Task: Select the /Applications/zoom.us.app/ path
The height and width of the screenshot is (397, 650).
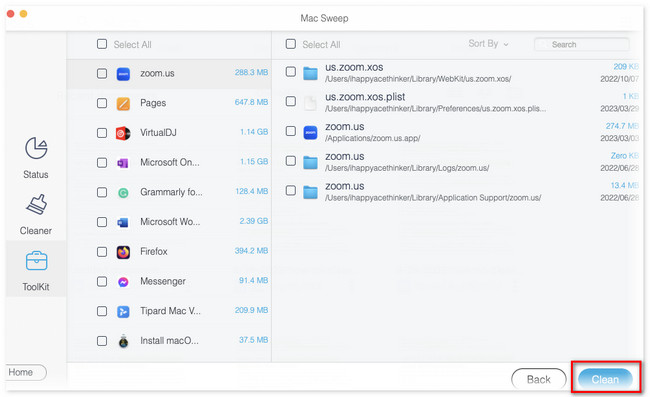Action: (x=373, y=138)
